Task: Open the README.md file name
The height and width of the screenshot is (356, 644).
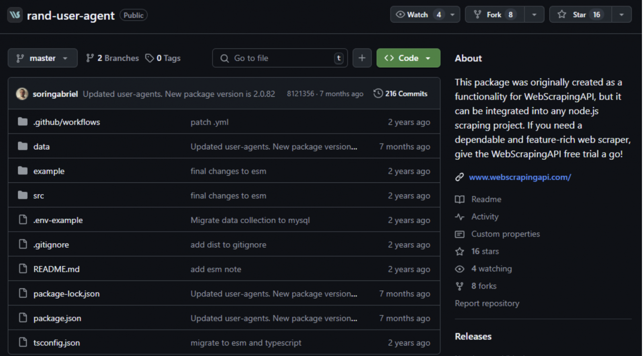Action: coord(56,269)
